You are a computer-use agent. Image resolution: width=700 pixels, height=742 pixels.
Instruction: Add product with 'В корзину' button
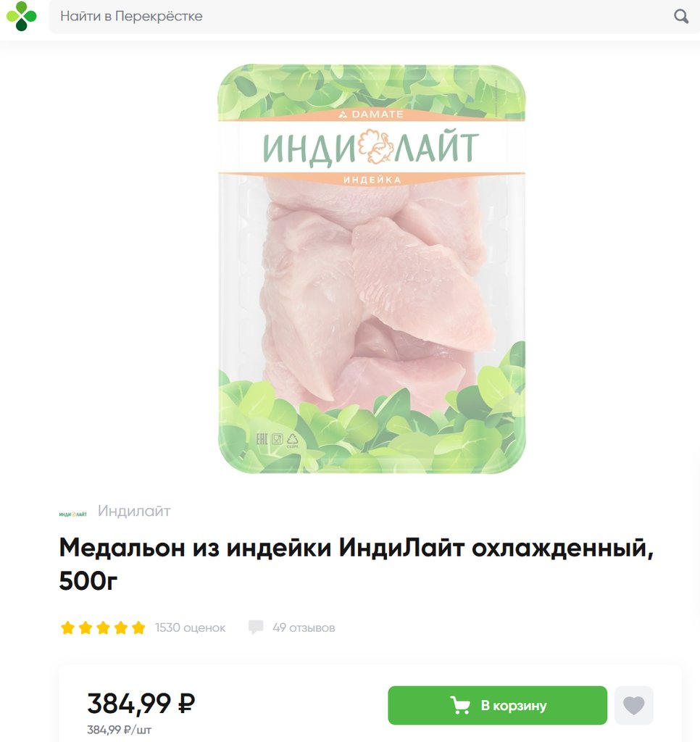pos(497,705)
